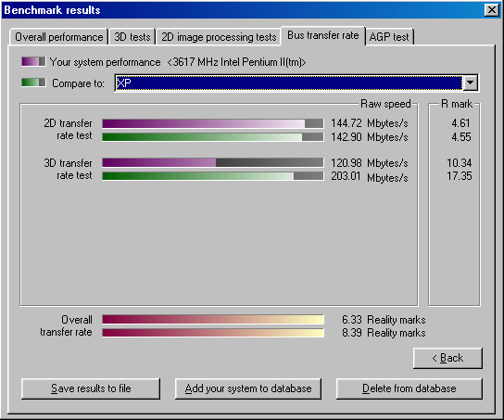504x420 pixels.
Task: Switch to 2D image processing tests tab
Action: tap(219, 37)
